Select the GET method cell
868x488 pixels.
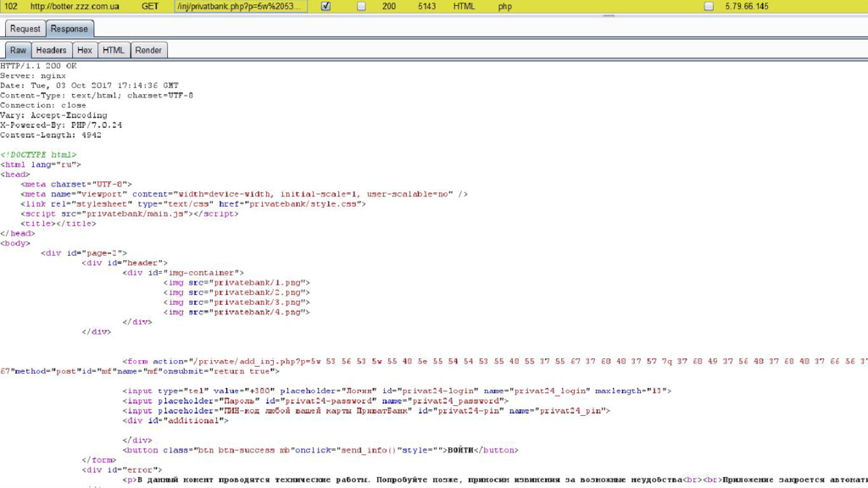(149, 7)
